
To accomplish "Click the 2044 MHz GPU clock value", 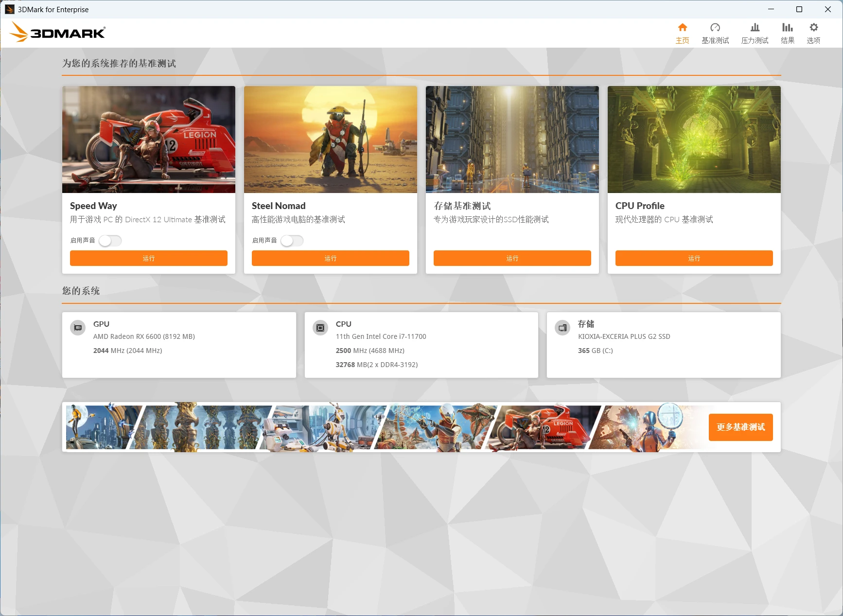I will coord(127,351).
